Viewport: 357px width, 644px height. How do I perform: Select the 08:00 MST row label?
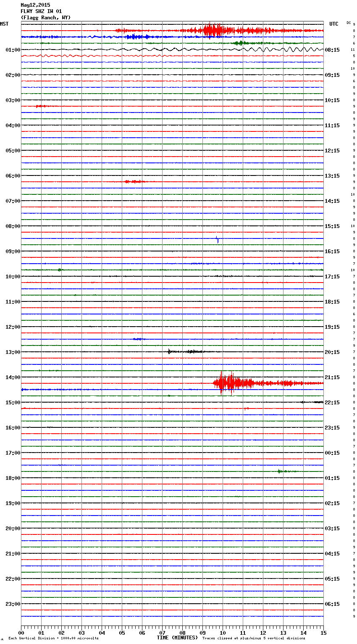(x=13, y=226)
